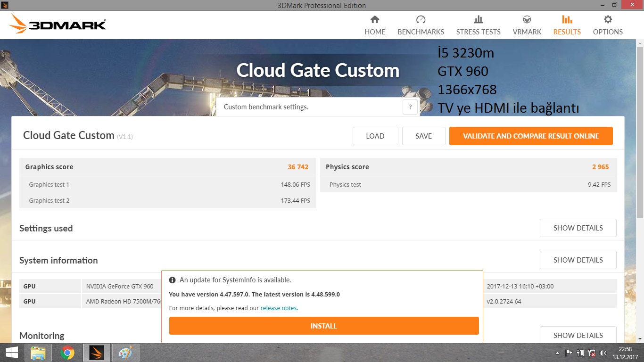Click the Physics score value 2 965

pos(601,167)
